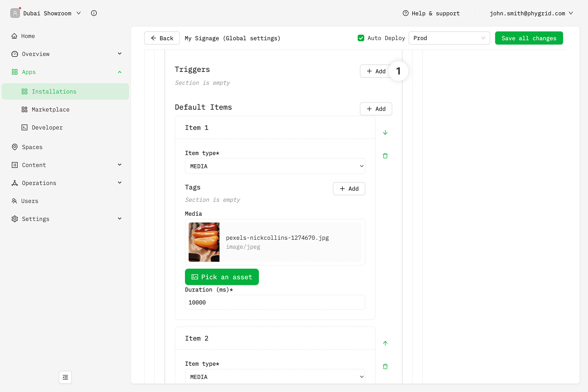Image resolution: width=588 pixels, height=392 pixels.
Task: Add a new trigger
Action: tap(376, 71)
